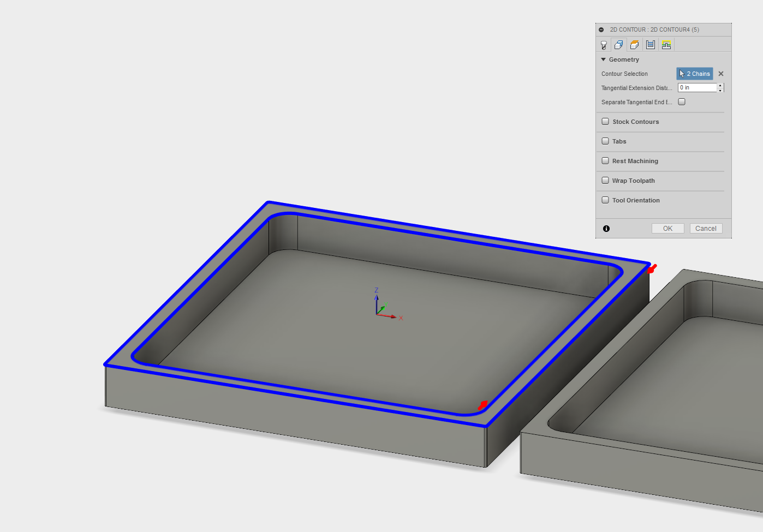Decrease Tangential Extension Distance with down arrow
This screenshot has width=763, height=532.
click(x=720, y=90)
